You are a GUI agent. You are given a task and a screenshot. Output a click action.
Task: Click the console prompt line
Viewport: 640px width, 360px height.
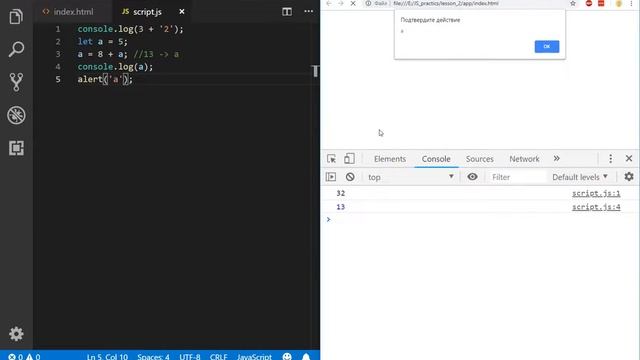point(480,220)
